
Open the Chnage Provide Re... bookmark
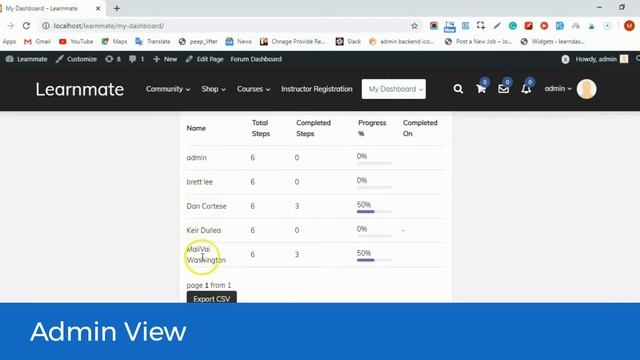click(x=293, y=42)
